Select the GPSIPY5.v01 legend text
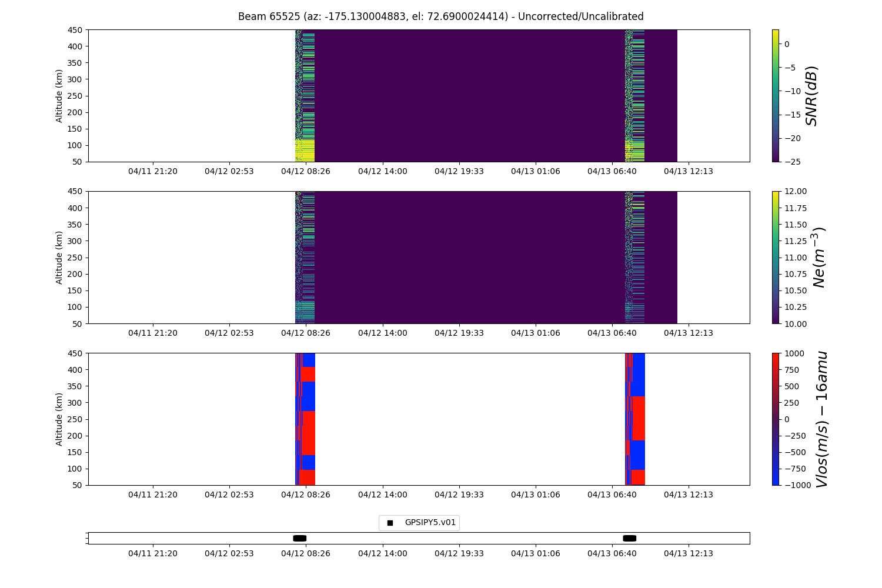882x588 pixels. 430,522
